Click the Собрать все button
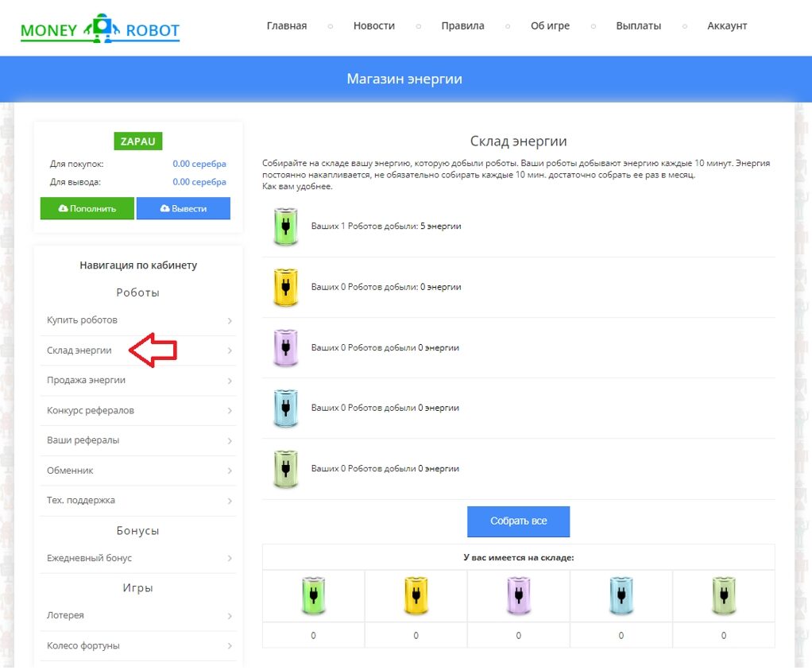The width and height of the screenshot is (812, 670). tap(518, 521)
